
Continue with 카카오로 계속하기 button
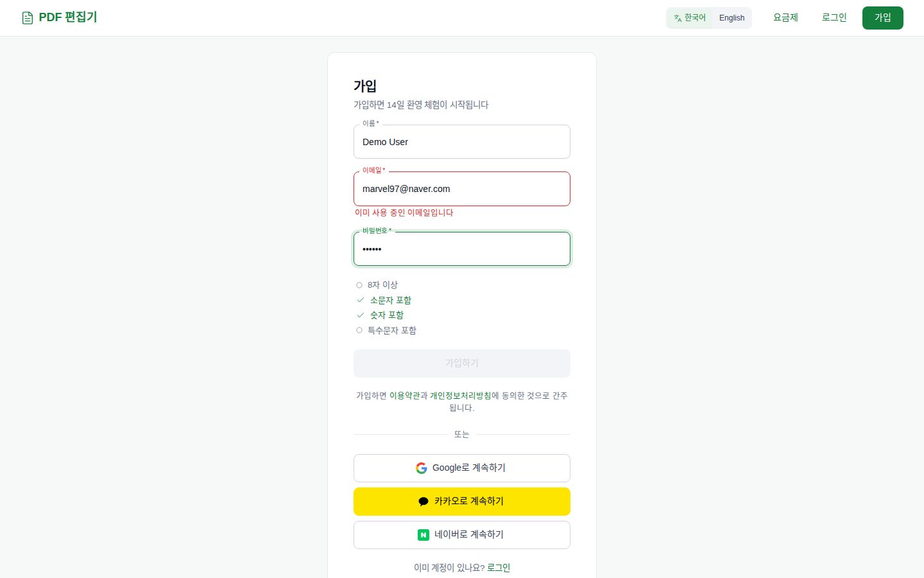[462, 502]
